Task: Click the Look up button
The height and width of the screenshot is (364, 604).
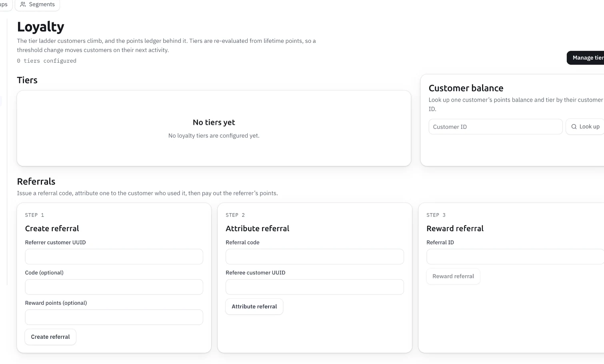Action: pos(585,127)
